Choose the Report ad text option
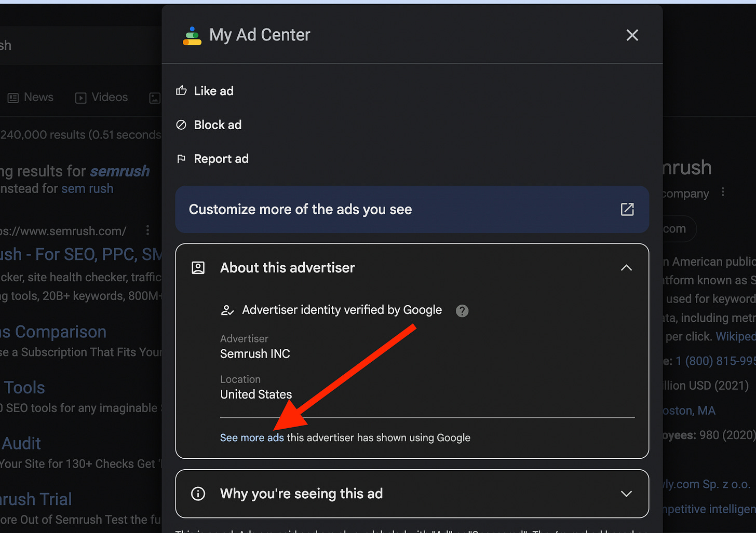756x533 pixels. [x=221, y=159]
